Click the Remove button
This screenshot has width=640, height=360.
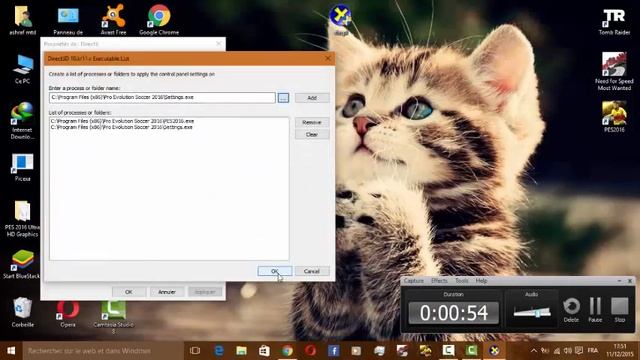pyautogui.click(x=312, y=122)
